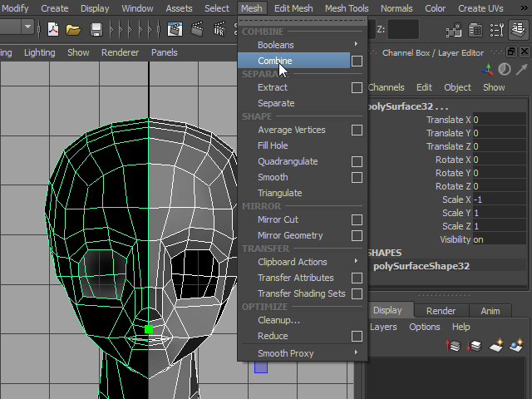Open Transfer Shading Sets options box

[x=357, y=293]
